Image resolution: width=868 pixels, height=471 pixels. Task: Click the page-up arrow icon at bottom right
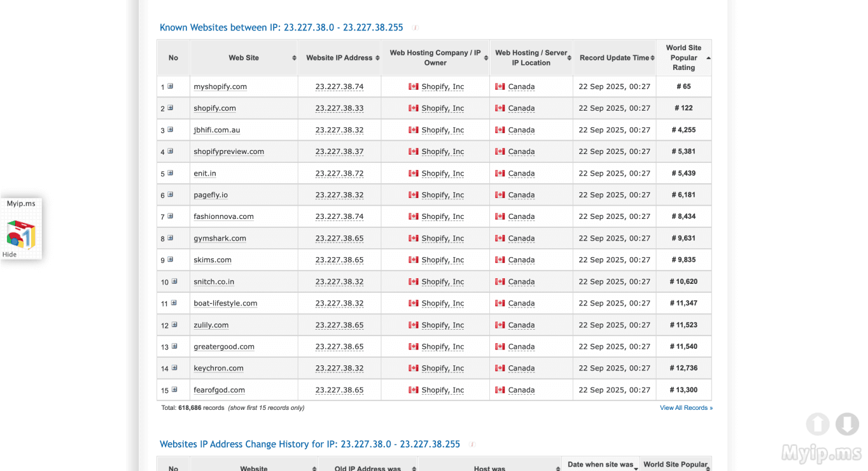pos(818,424)
